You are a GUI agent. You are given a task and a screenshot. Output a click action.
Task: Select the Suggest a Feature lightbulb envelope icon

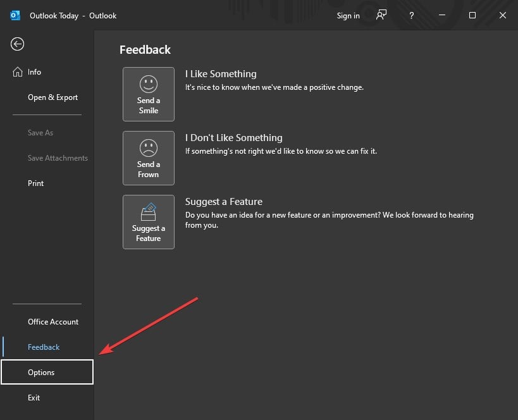pyautogui.click(x=148, y=211)
